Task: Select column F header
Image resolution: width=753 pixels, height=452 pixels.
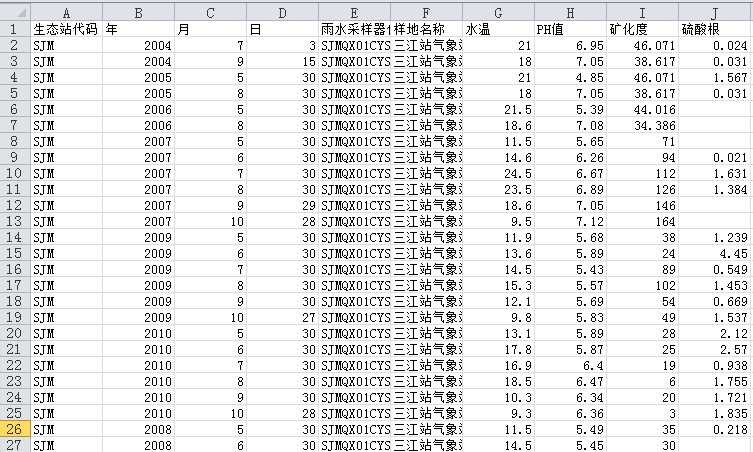Action: [x=426, y=13]
